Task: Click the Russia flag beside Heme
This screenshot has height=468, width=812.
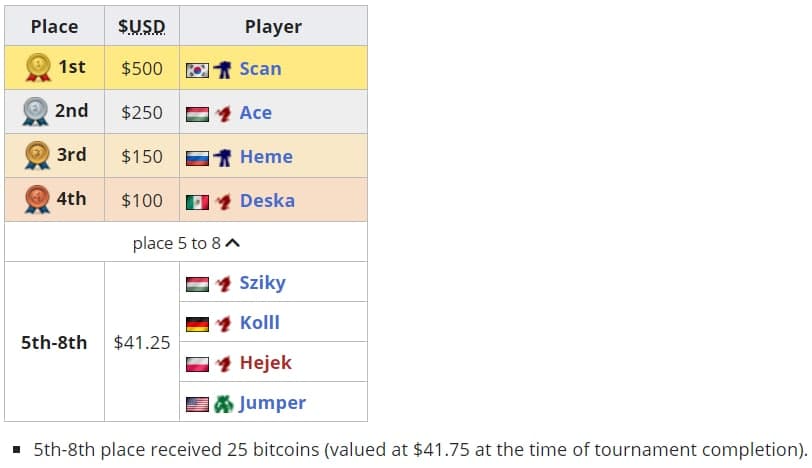Action: pos(197,158)
